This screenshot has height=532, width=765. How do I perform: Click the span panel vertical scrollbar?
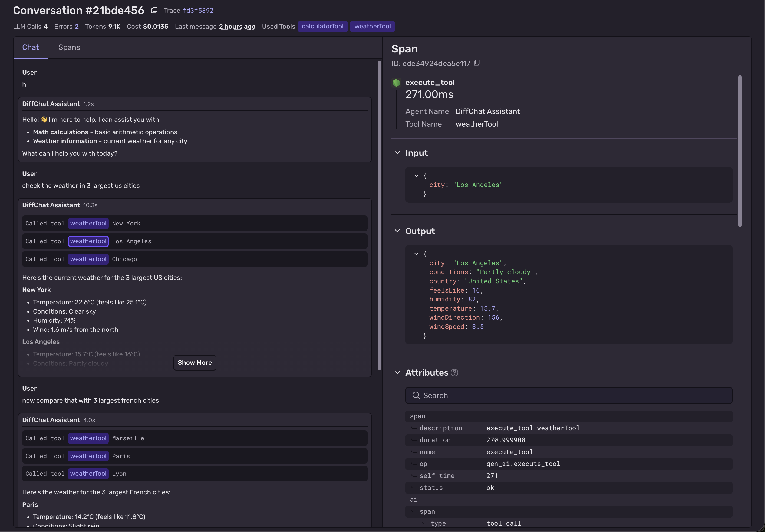740,151
